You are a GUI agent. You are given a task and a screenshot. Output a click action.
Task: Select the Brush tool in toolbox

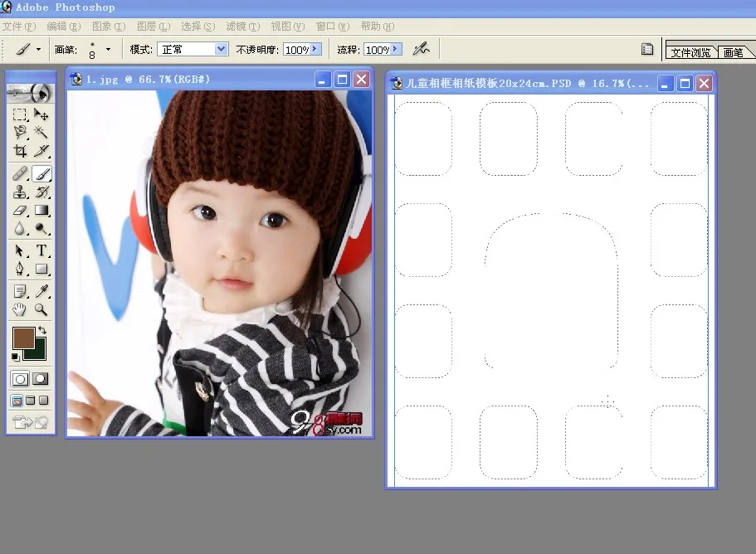(x=41, y=173)
